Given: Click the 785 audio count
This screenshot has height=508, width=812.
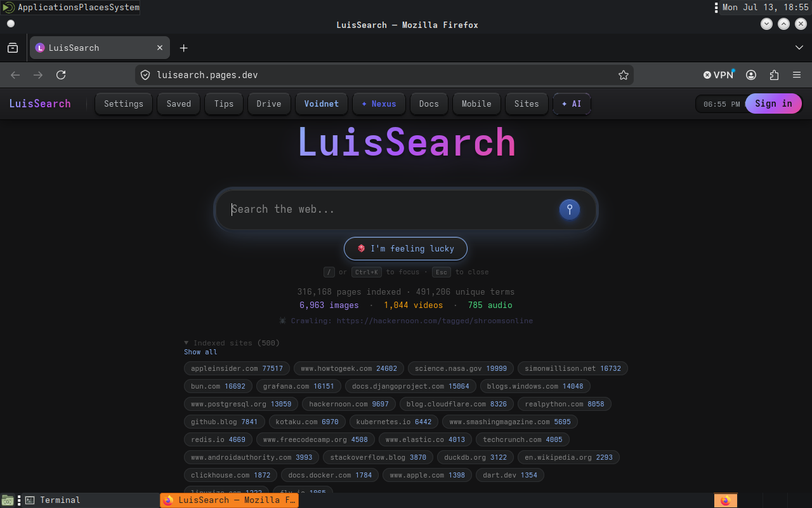Looking at the screenshot, I should 490,305.
